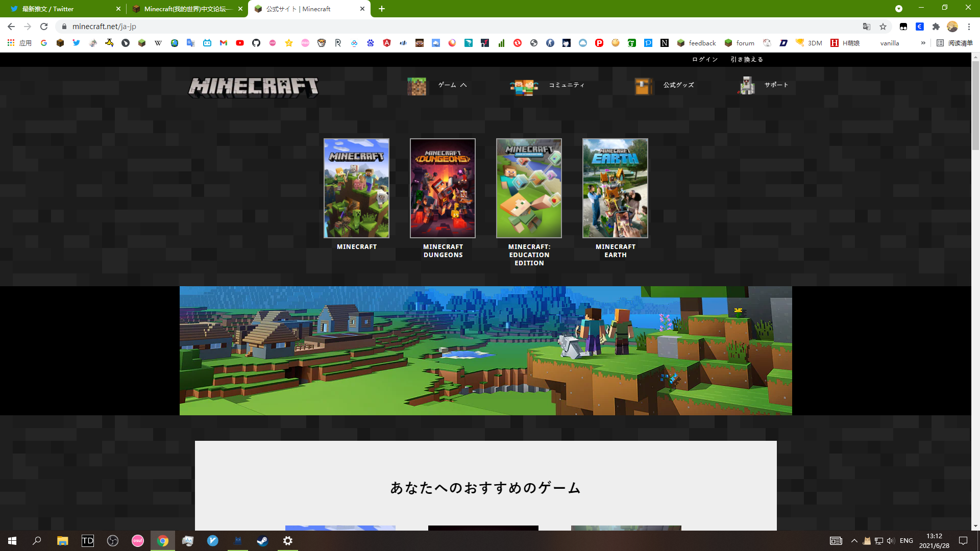This screenshot has width=980, height=551.
Task: Open the コミュニティ navigation menu
Action: coord(547,85)
